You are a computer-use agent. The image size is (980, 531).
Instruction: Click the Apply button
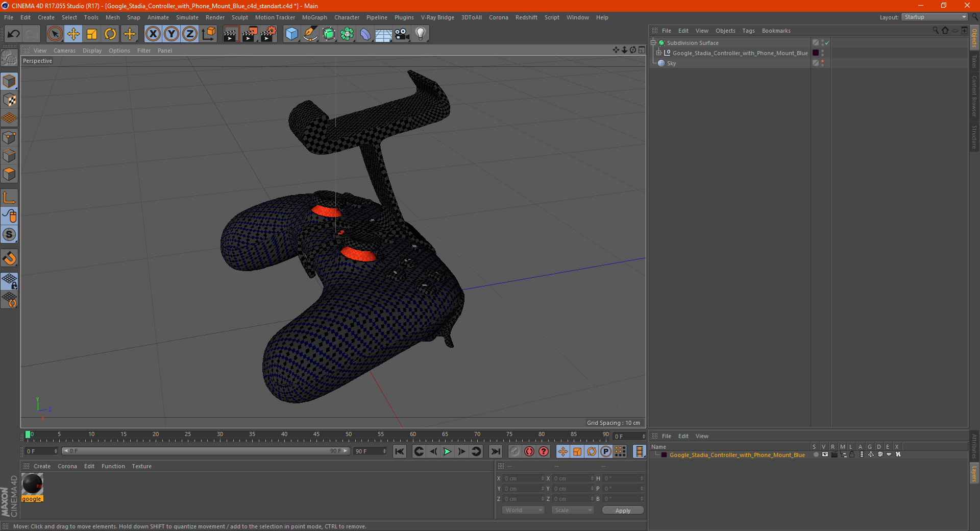[x=623, y=511]
